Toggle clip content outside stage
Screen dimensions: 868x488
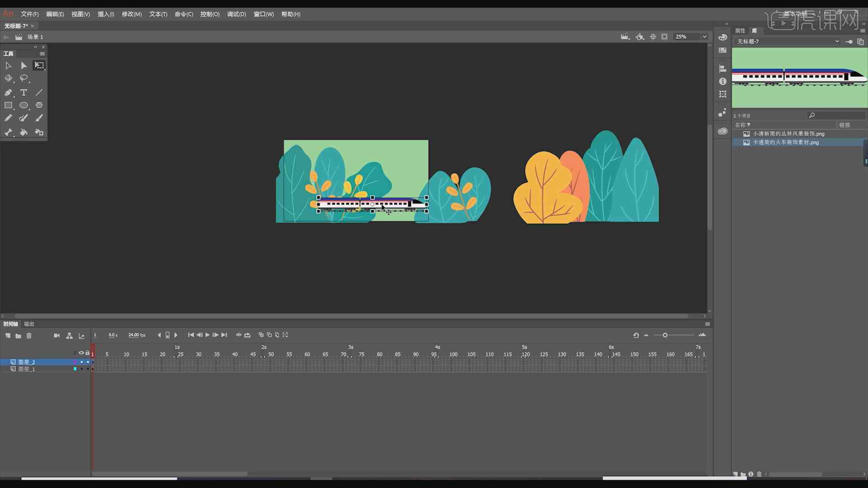pyautogui.click(x=664, y=37)
